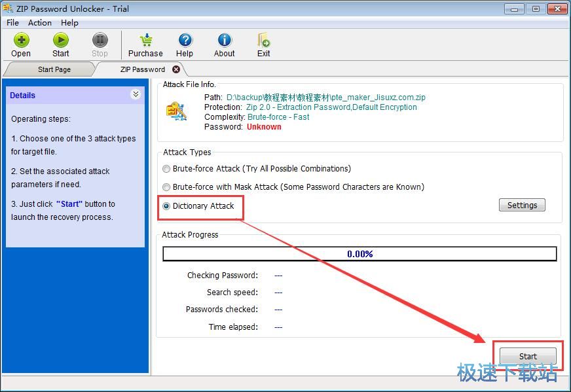
Task: Click the Time elapsed label
Action: coord(233,327)
